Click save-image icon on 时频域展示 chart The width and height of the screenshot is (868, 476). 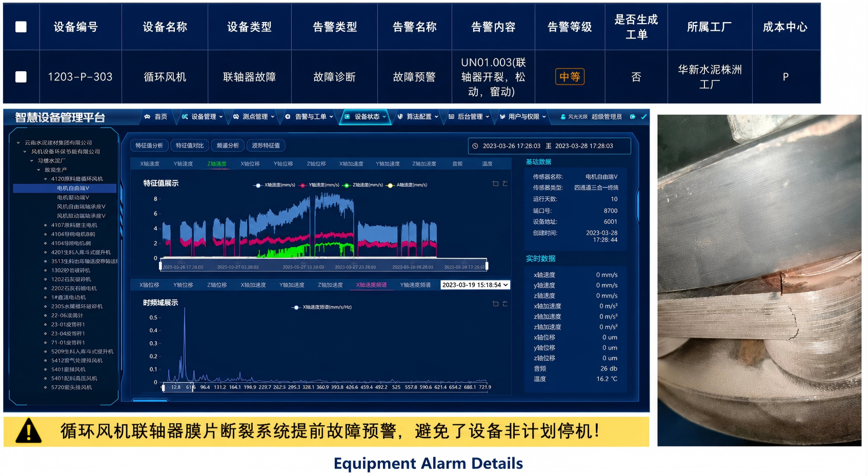(505, 304)
